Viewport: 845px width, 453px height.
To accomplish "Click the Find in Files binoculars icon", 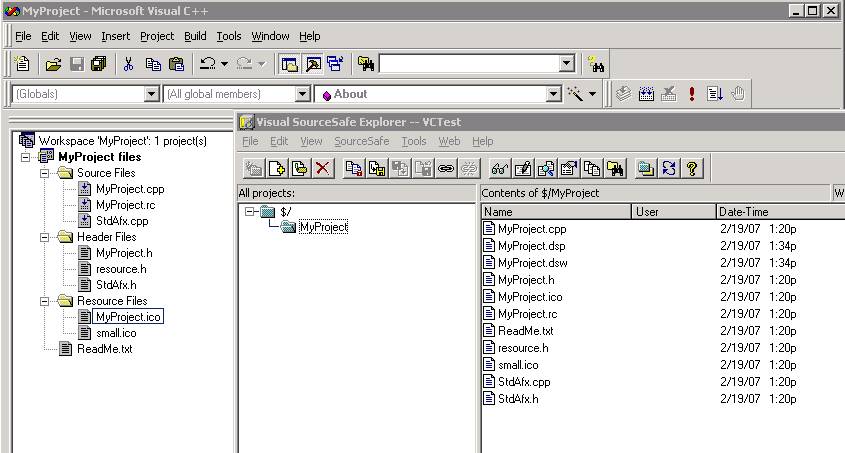I will 597,64.
